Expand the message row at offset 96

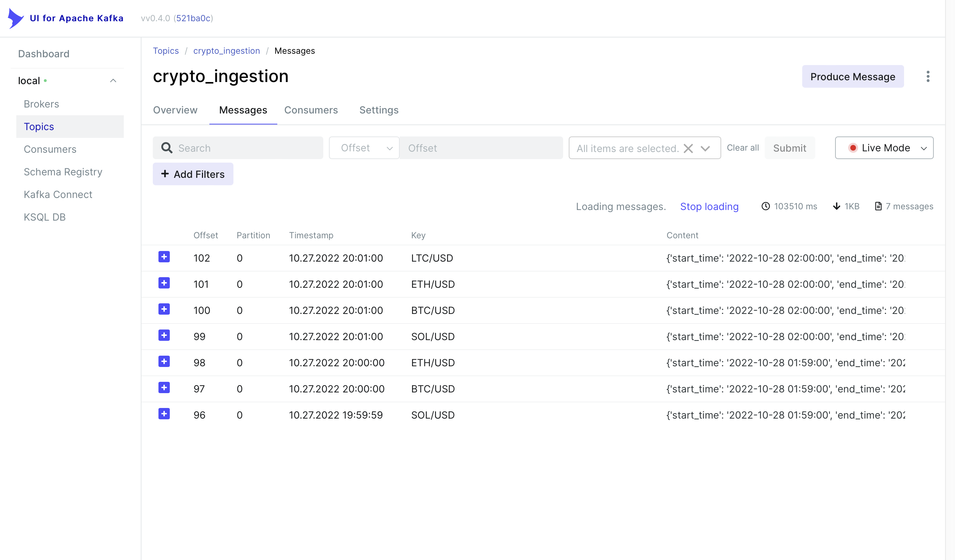(164, 414)
